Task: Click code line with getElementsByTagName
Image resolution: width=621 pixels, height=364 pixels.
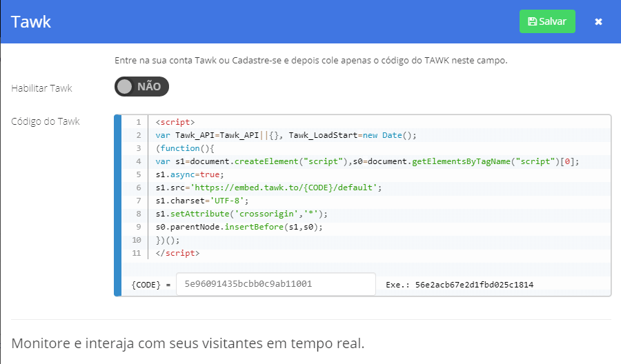Action: [x=367, y=161]
